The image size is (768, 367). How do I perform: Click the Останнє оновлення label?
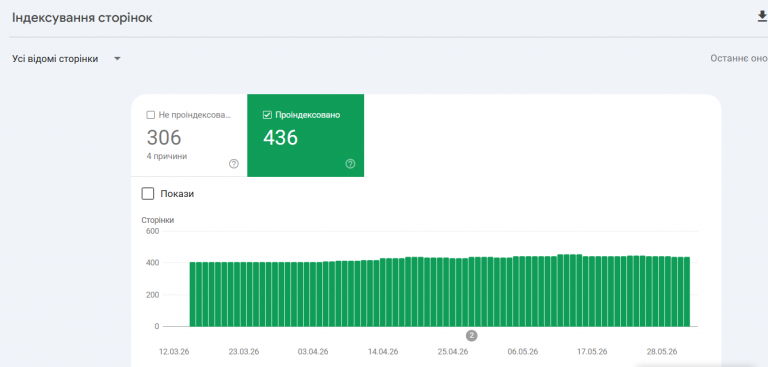[x=739, y=58]
